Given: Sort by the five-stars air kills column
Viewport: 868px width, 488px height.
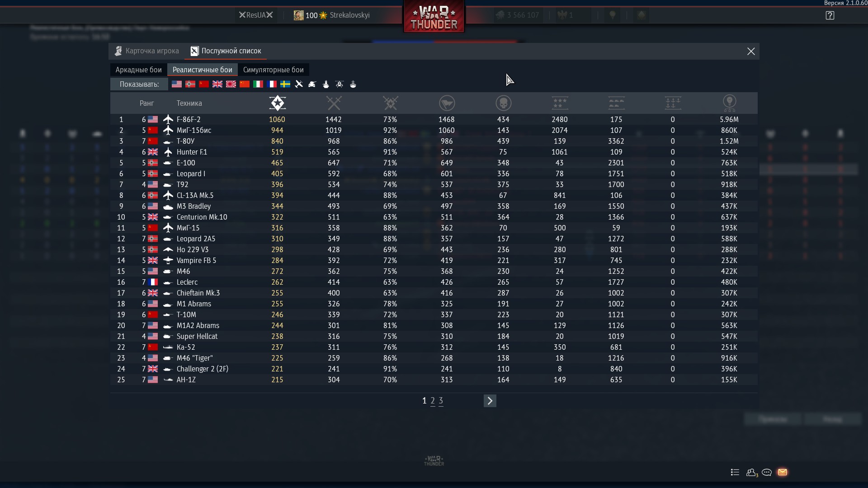Looking at the screenshot, I should 560,103.
